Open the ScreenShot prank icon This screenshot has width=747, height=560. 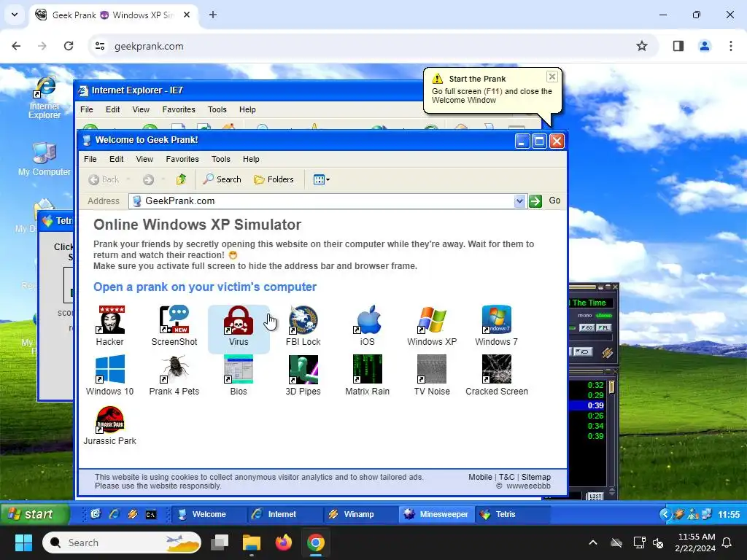click(174, 326)
